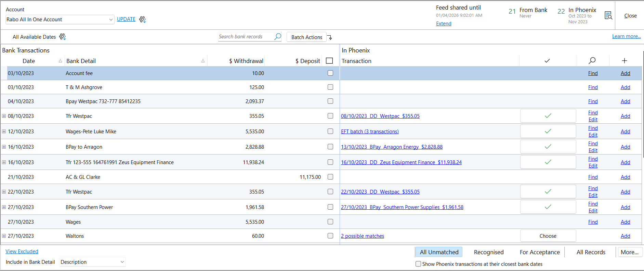Click Add for AC & GL Clarke row

coord(625,177)
